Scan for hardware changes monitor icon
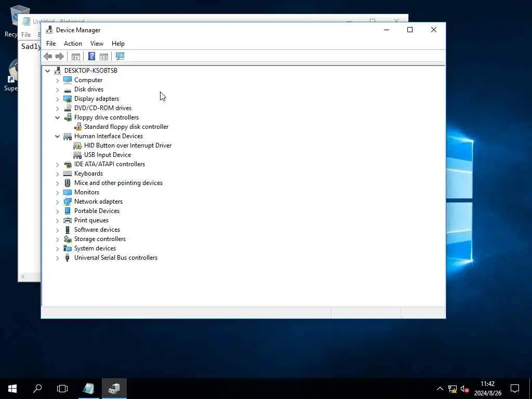Image resolution: width=532 pixels, height=399 pixels. coord(120,56)
